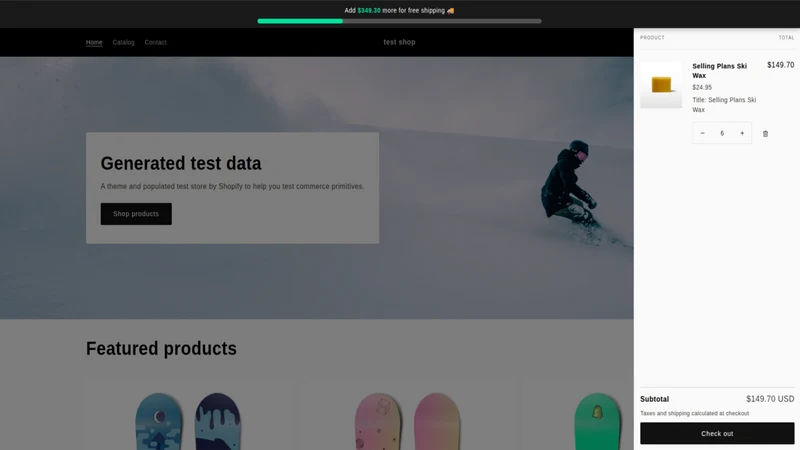The image size is (800, 450).
Task: Click the blue snowboard product image
Action: [x=188, y=421]
